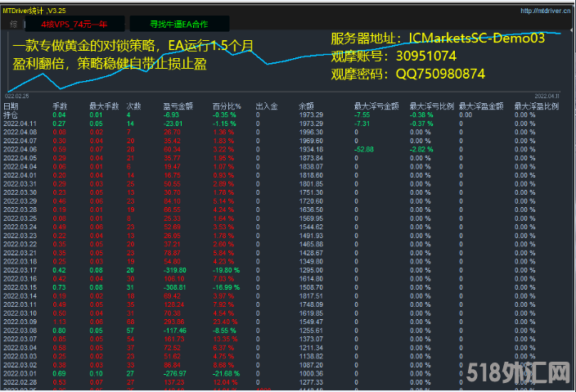Click the small gray button at top-left
This screenshot has height=392, width=576.
point(13,25)
